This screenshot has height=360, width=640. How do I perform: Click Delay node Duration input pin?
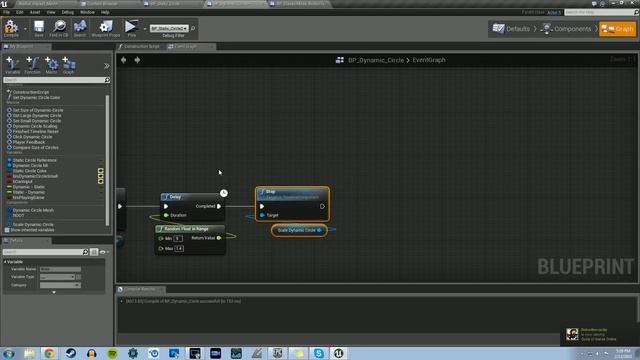(x=166, y=215)
